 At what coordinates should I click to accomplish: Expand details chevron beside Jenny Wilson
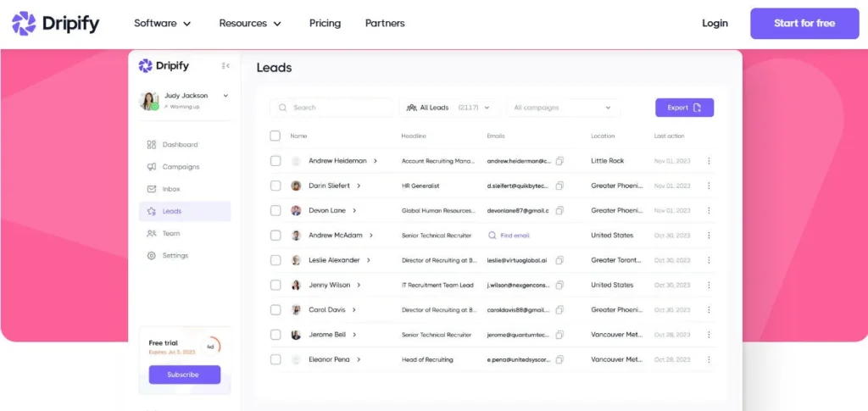click(359, 285)
